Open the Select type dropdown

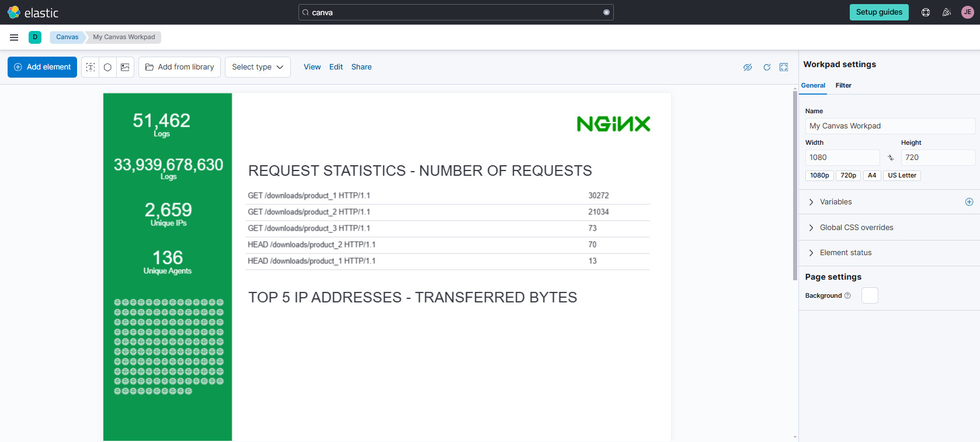[x=258, y=67]
